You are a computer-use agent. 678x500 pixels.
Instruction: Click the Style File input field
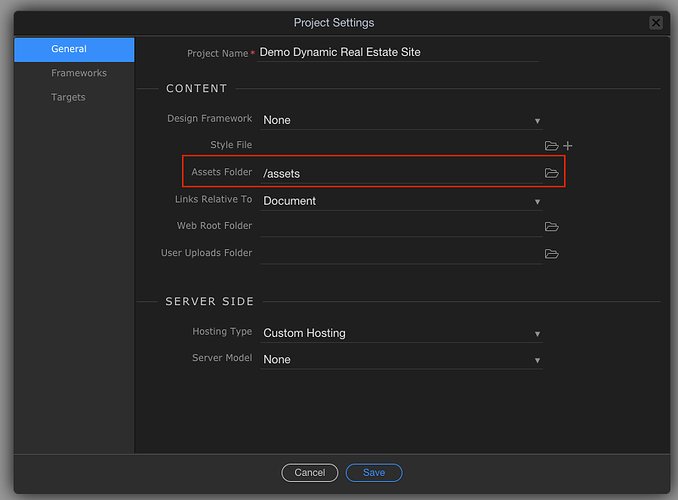401,146
